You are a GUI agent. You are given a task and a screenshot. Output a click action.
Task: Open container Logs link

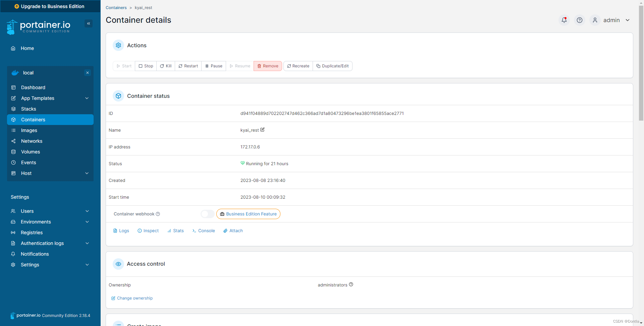click(x=121, y=231)
